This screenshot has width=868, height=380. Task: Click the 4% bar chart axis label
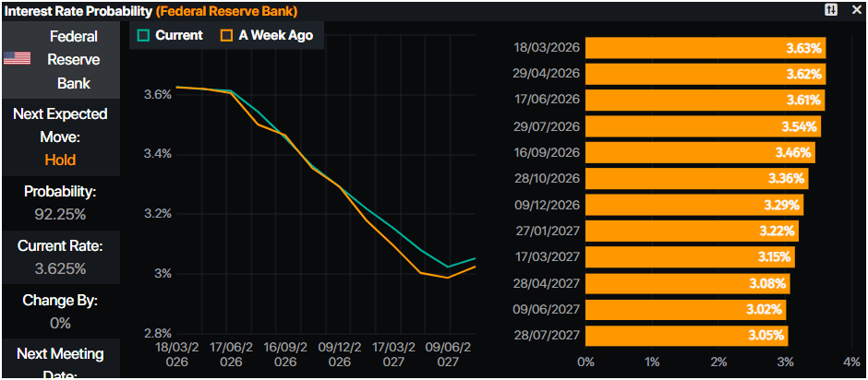click(850, 362)
